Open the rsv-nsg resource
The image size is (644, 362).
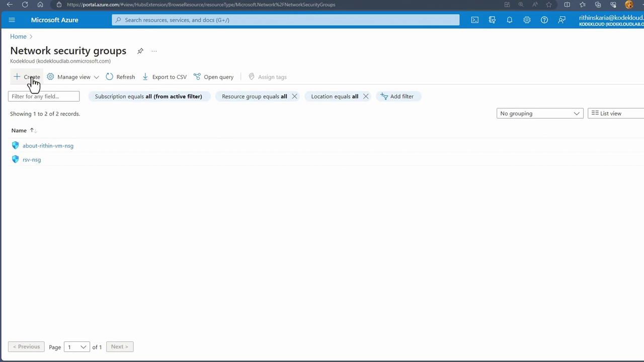point(32,160)
